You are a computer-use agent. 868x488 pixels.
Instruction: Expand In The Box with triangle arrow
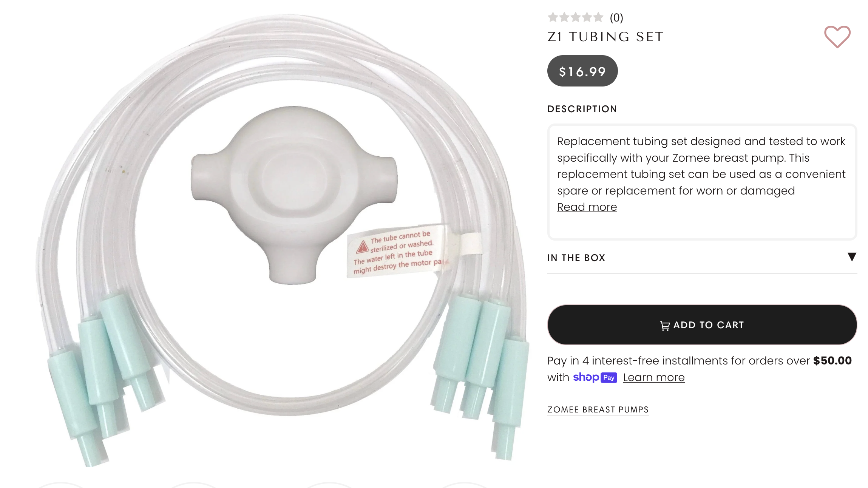(x=852, y=257)
